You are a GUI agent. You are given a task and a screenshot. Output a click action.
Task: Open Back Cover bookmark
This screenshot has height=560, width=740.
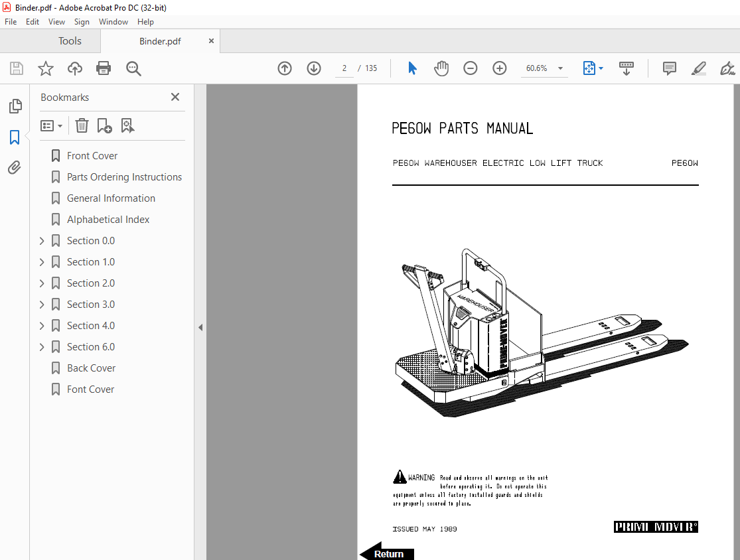coord(91,368)
